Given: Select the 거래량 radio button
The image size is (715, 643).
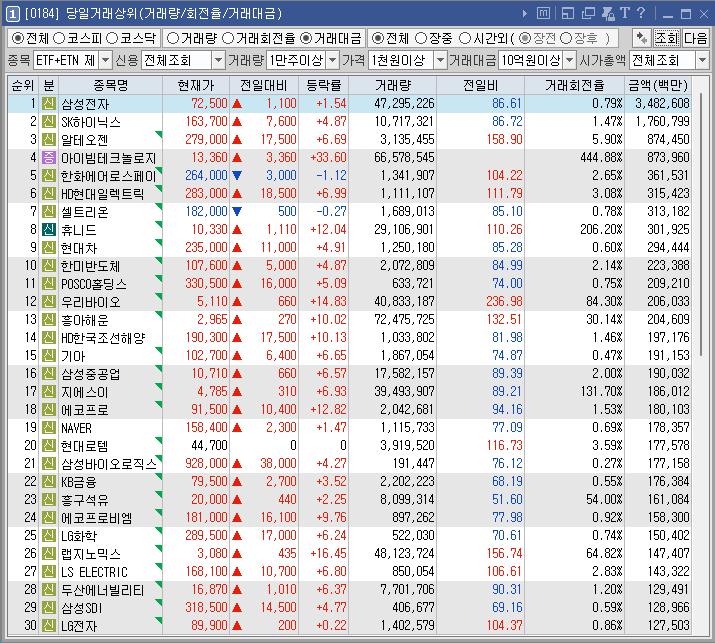Looking at the screenshot, I should (x=172, y=38).
